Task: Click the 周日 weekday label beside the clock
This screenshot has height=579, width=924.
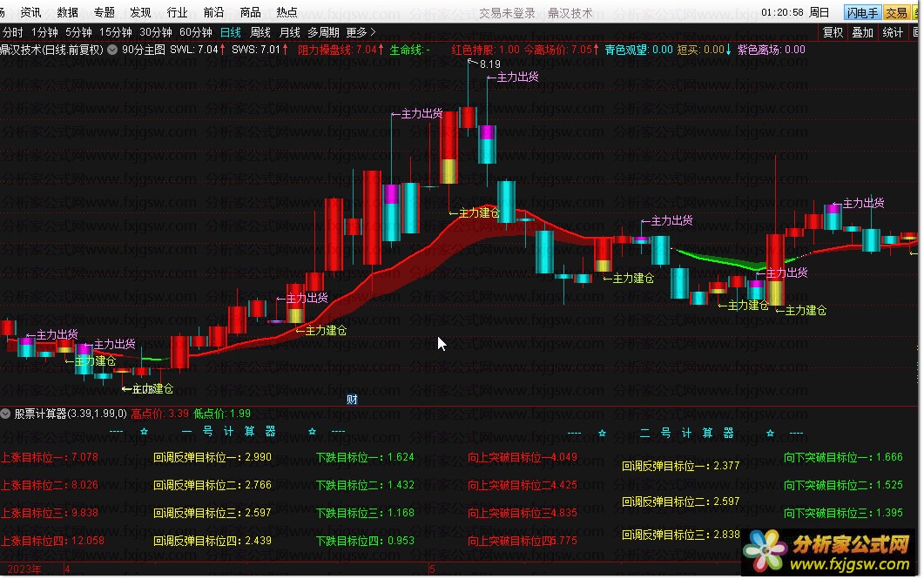Action: click(819, 12)
